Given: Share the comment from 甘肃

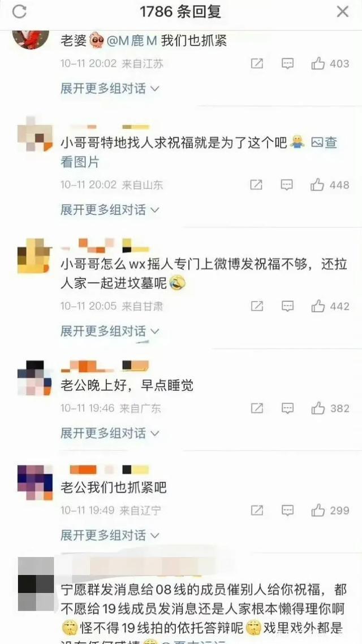Looking at the screenshot, I should click(x=257, y=306).
